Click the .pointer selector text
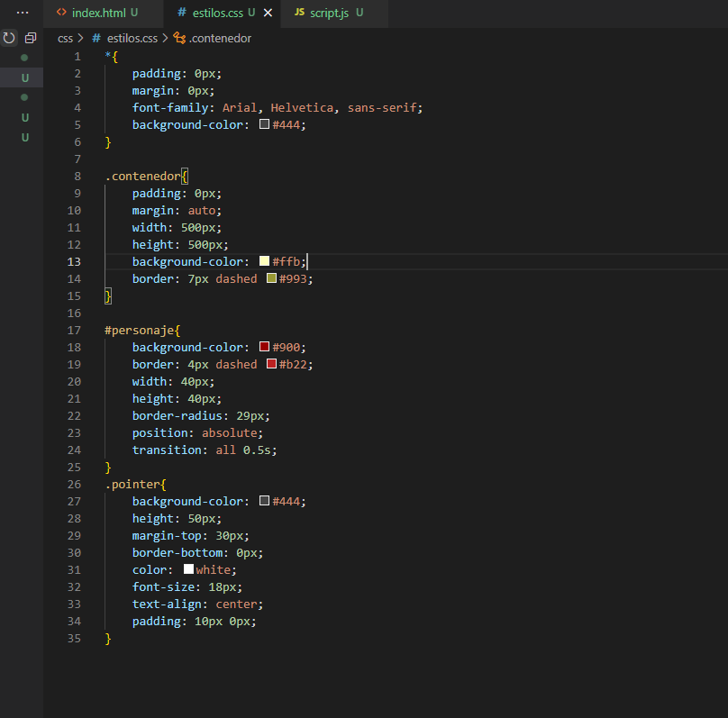This screenshot has width=728, height=718. [132, 485]
